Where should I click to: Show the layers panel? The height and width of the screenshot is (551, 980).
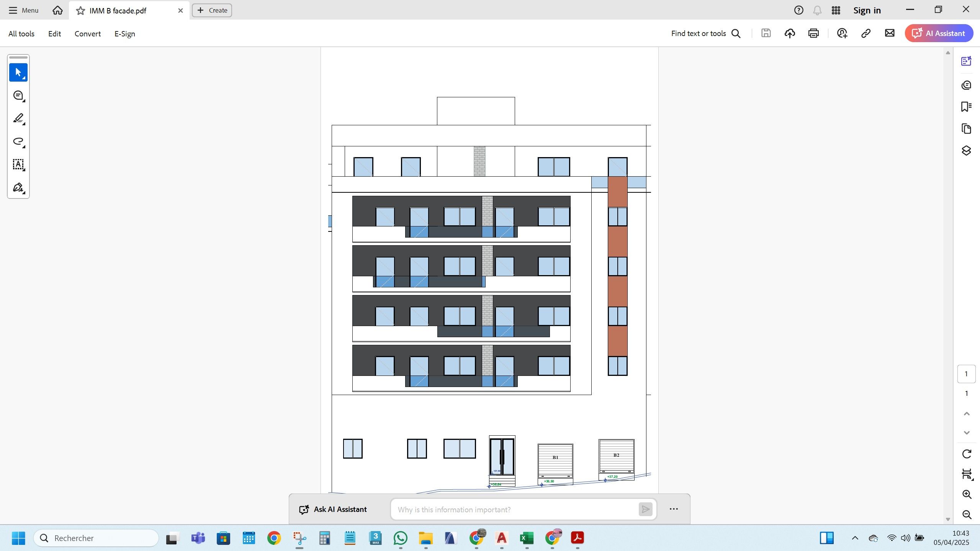[966, 151]
